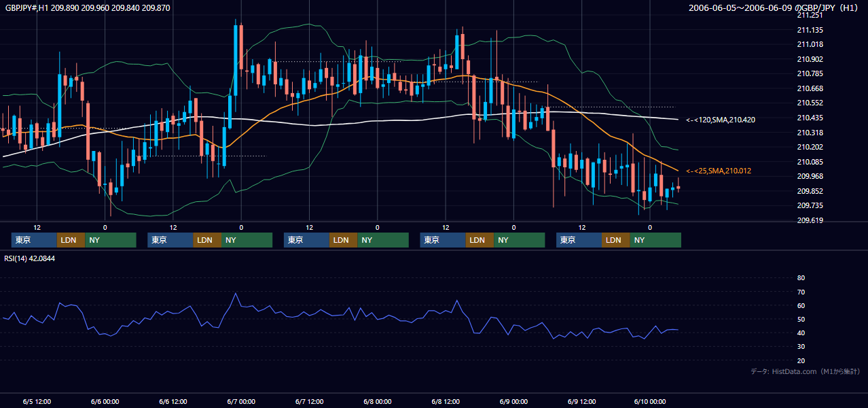This screenshot has height=408, width=868.
Task: Click price axis value 210.318
Action: (x=810, y=133)
